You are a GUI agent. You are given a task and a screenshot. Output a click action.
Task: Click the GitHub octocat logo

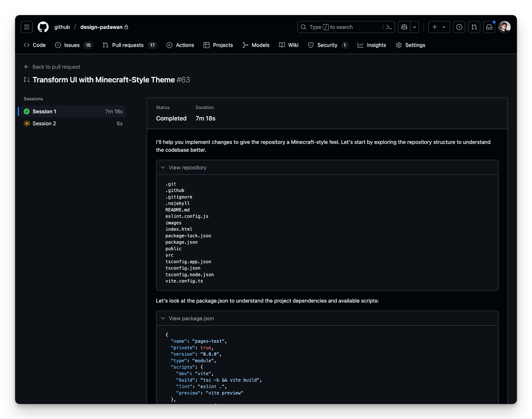[43, 27]
